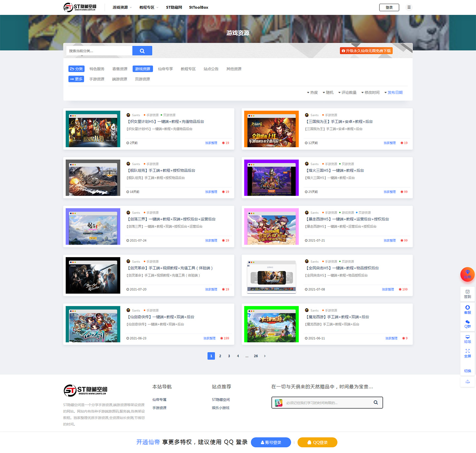This screenshot has height=453, width=476.
Task: Open 织女星计划 thumbnail image
Action: (93, 129)
